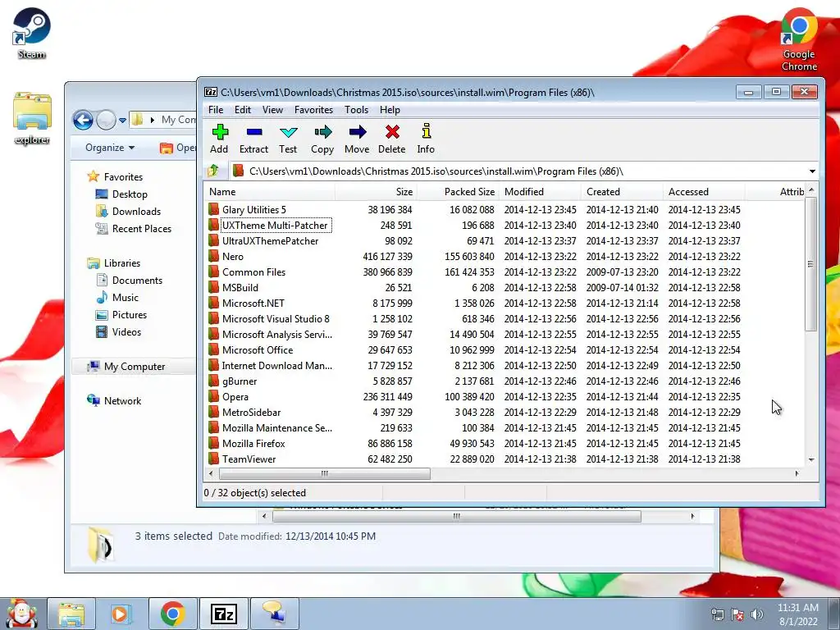The image size is (840, 630).
Task: Select the Nero folder icon
Action: point(214,256)
